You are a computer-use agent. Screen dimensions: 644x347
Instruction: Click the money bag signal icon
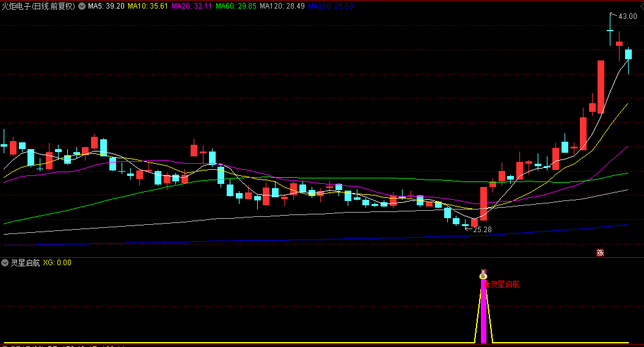pyautogui.click(x=483, y=275)
